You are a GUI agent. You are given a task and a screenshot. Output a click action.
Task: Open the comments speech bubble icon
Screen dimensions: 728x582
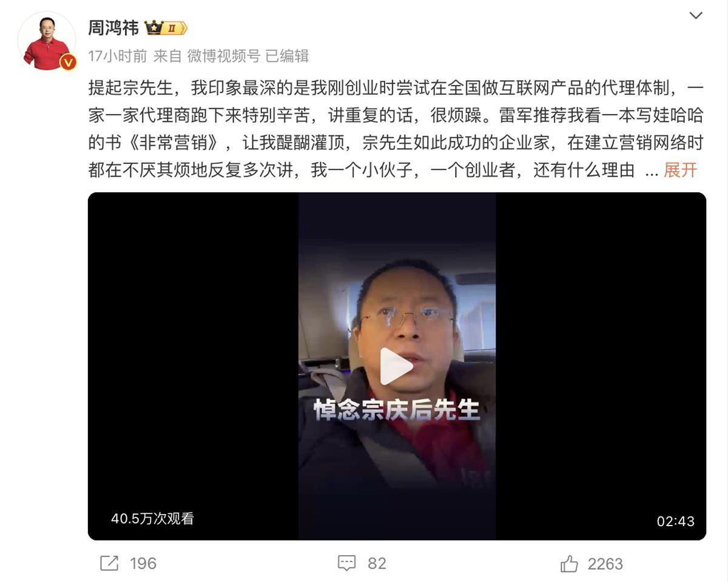point(346,564)
